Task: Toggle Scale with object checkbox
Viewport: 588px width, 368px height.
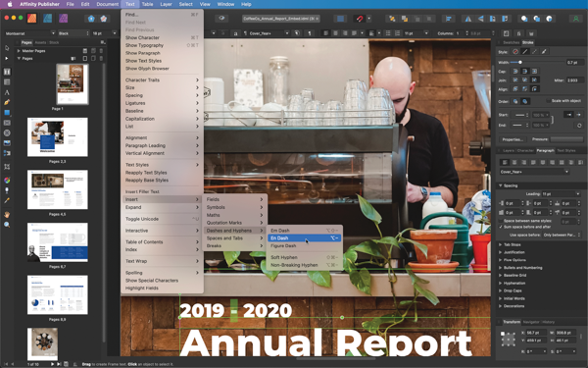Action: point(548,101)
